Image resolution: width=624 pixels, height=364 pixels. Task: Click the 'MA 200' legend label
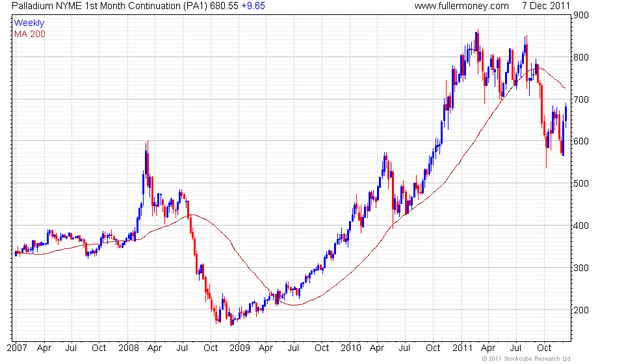(x=30, y=34)
